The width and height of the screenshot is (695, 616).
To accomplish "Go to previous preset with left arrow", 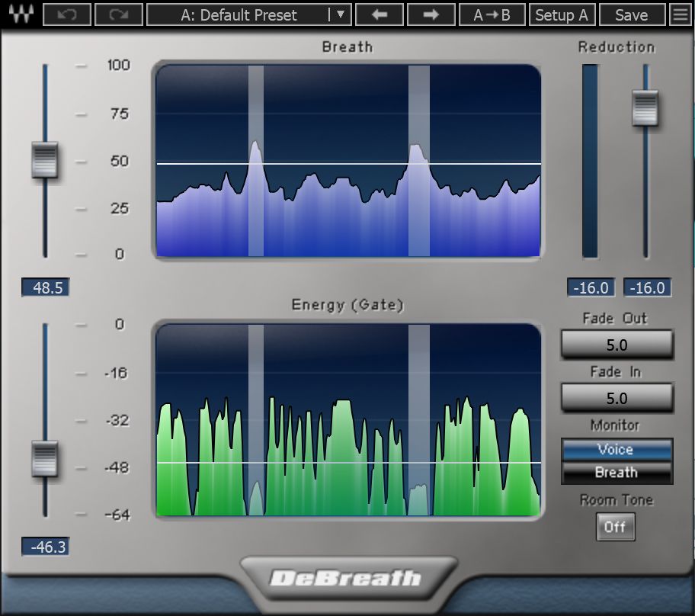I will (x=378, y=14).
